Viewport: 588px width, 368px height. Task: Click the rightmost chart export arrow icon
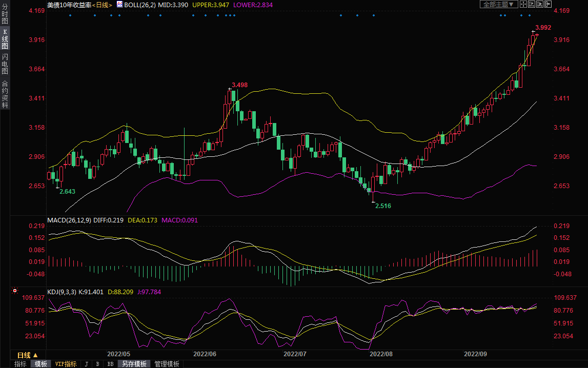548,4
